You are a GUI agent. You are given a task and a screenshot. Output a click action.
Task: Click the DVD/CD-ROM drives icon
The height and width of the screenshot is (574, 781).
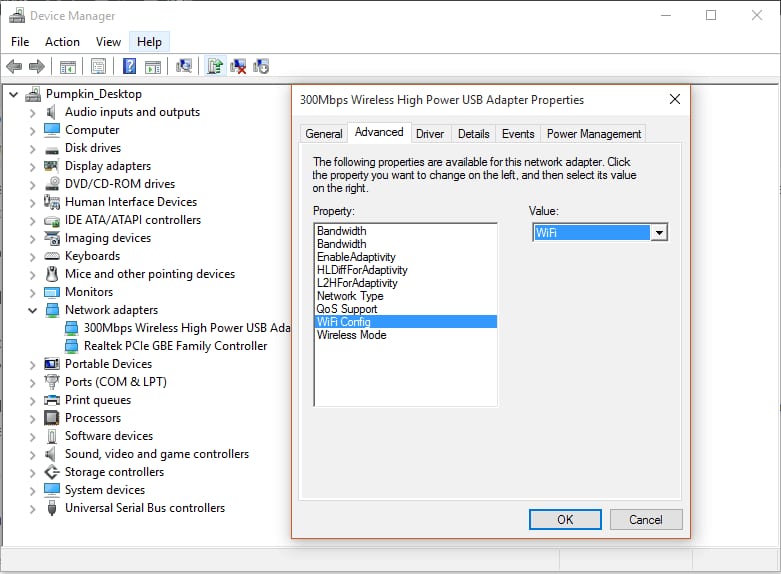(52, 183)
